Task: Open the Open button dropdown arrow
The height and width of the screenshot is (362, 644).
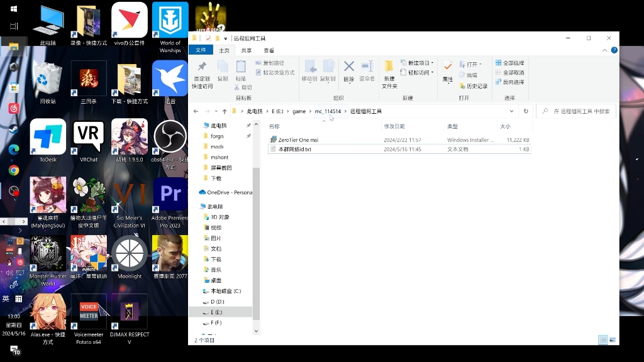Action: (480, 65)
